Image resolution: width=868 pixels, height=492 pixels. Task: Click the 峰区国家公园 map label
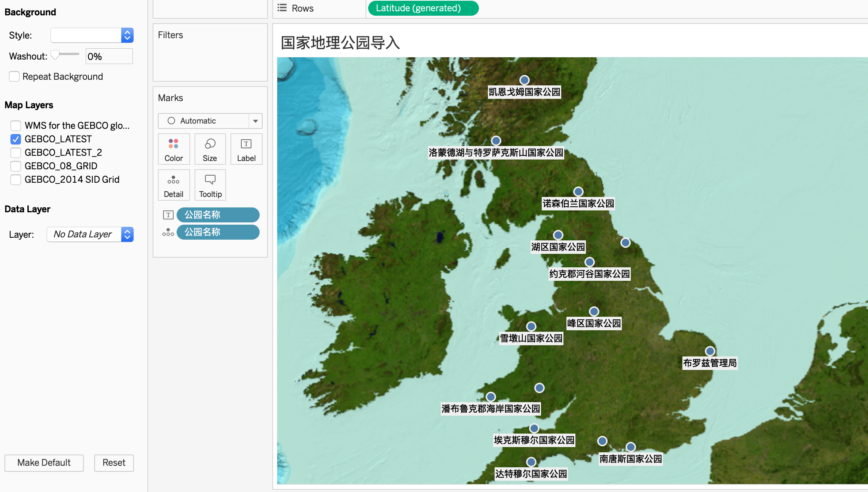594,324
